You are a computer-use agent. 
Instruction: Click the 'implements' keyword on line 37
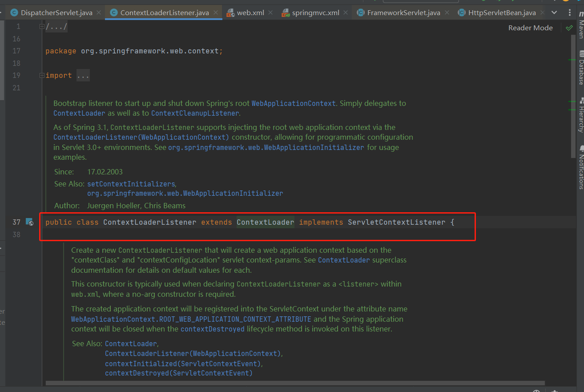pos(321,222)
